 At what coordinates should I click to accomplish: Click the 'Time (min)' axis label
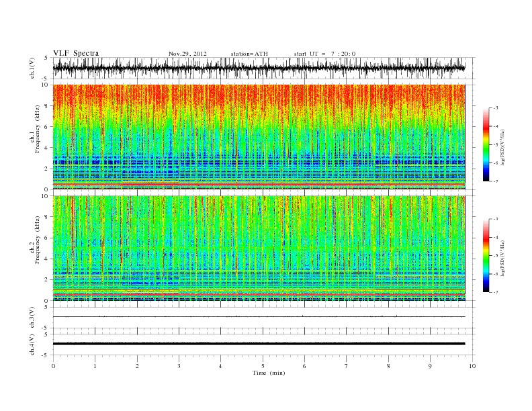tap(269, 373)
